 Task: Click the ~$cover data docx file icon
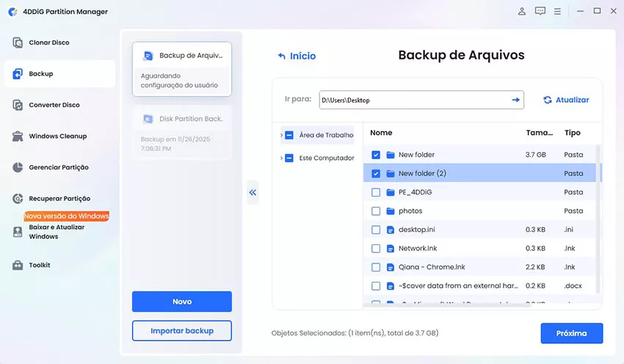pos(391,285)
